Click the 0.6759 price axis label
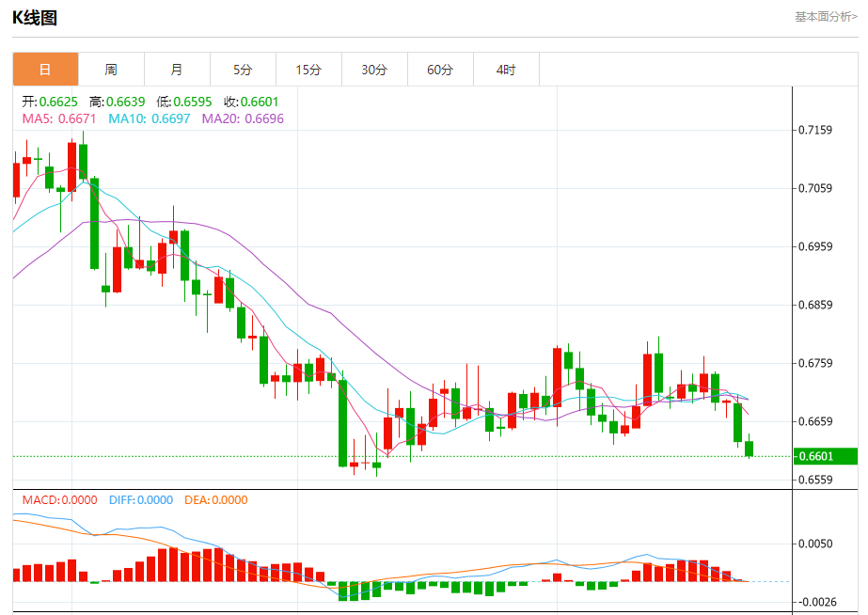Screen dimensions: 868x615 point(814,363)
